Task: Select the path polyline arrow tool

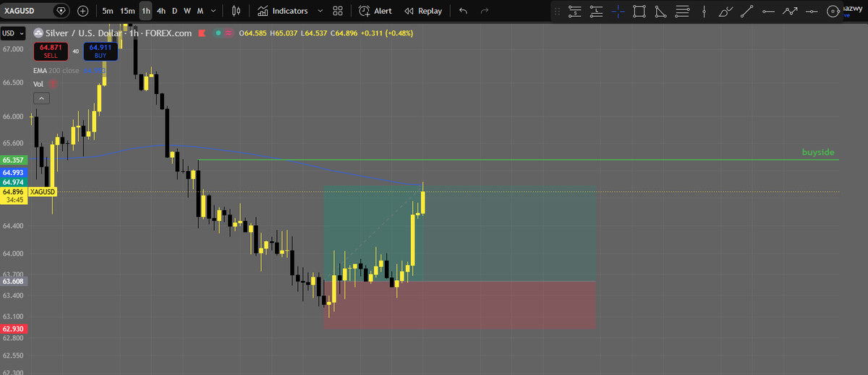Action: (x=790, y=11)
